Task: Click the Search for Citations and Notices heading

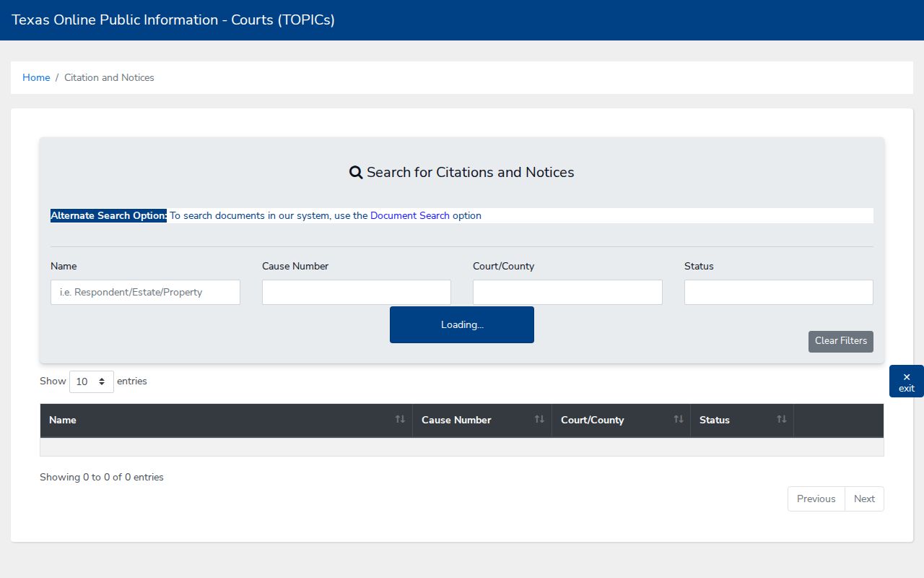Action: tap(462, 173)
